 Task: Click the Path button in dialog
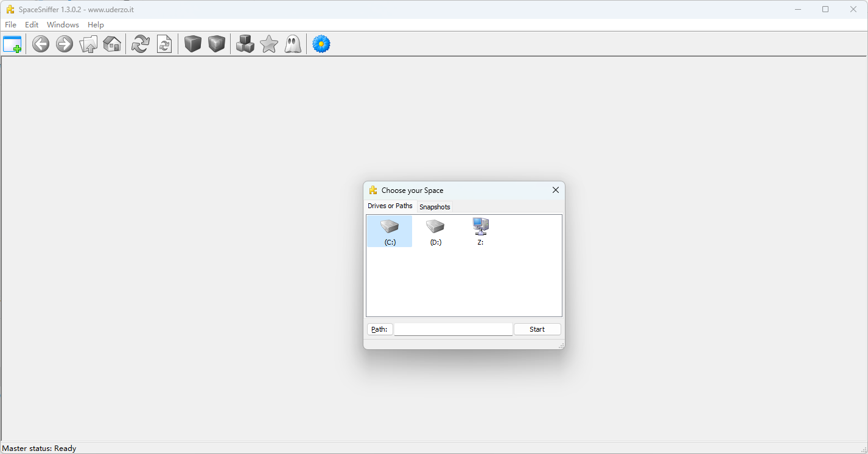[x=379, y=329]
